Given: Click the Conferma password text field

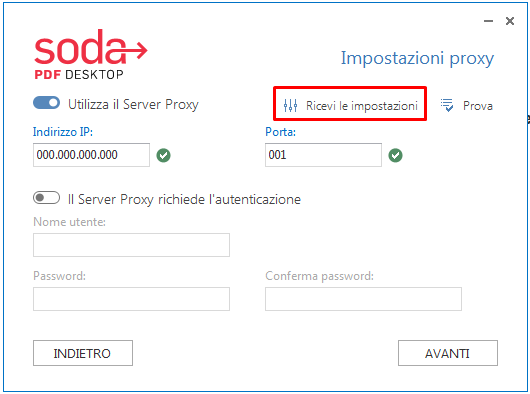Looking at the screenshot, I should coord(363,299).
